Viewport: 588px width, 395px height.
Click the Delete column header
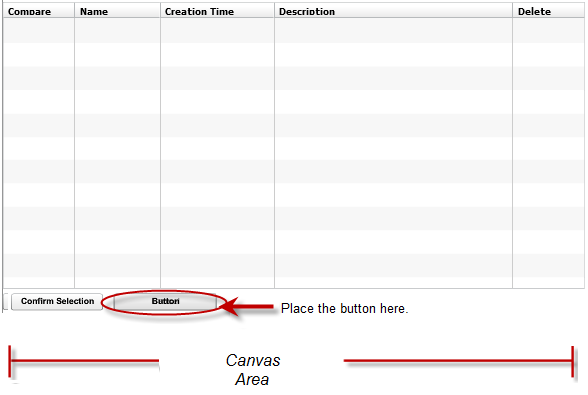click(x=548, y=11)
